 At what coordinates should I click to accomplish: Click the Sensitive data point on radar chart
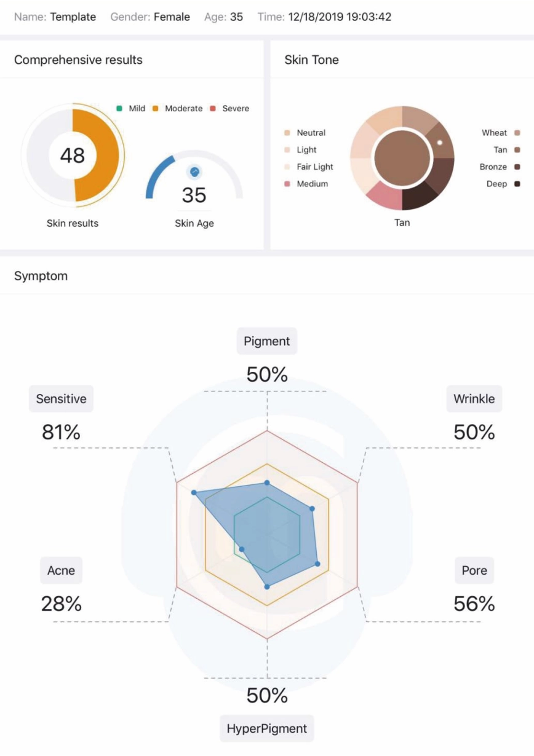[194, 493]
